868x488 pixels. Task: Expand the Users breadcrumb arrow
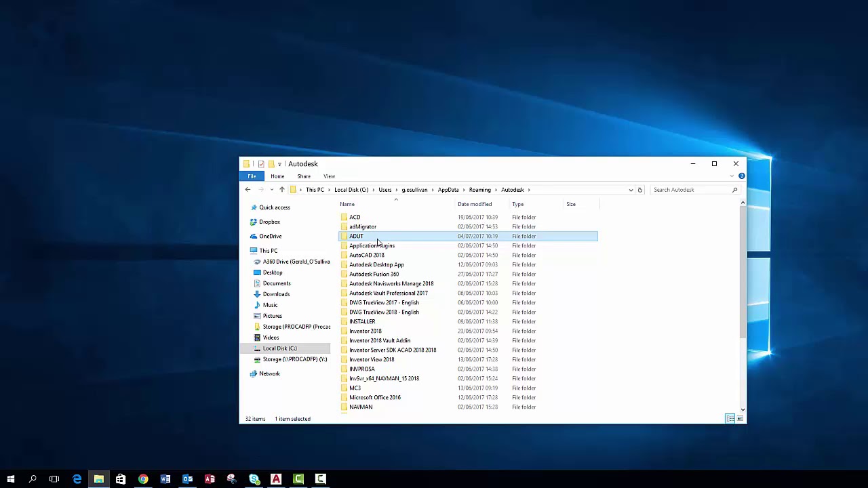tap(397, 190)
